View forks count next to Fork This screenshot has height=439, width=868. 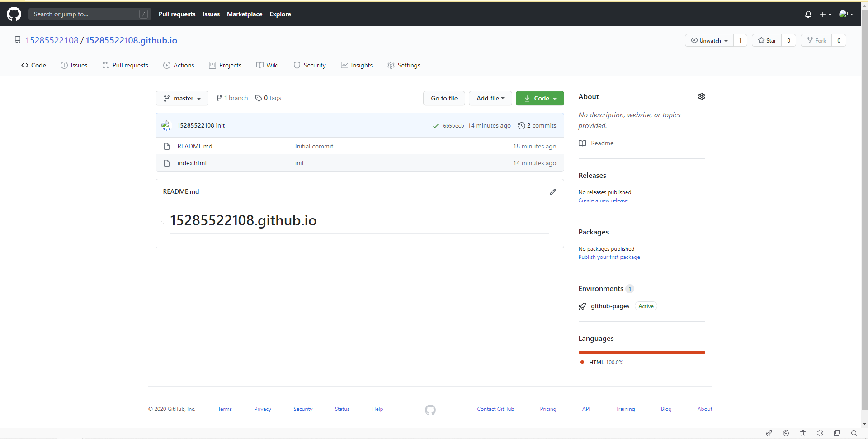point(839,40)
